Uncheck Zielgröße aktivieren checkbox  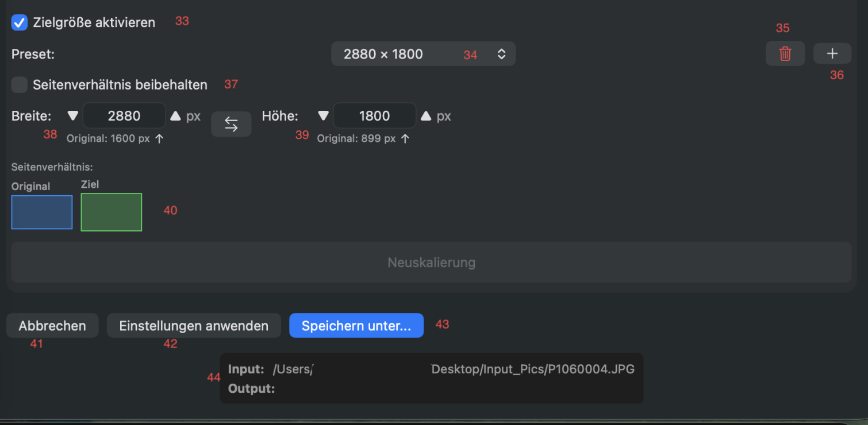point(20,23)
